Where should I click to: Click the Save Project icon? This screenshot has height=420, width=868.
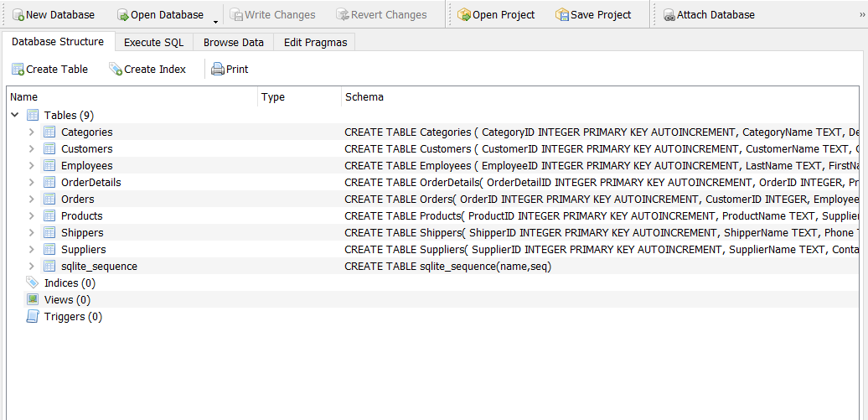point(562,15)
